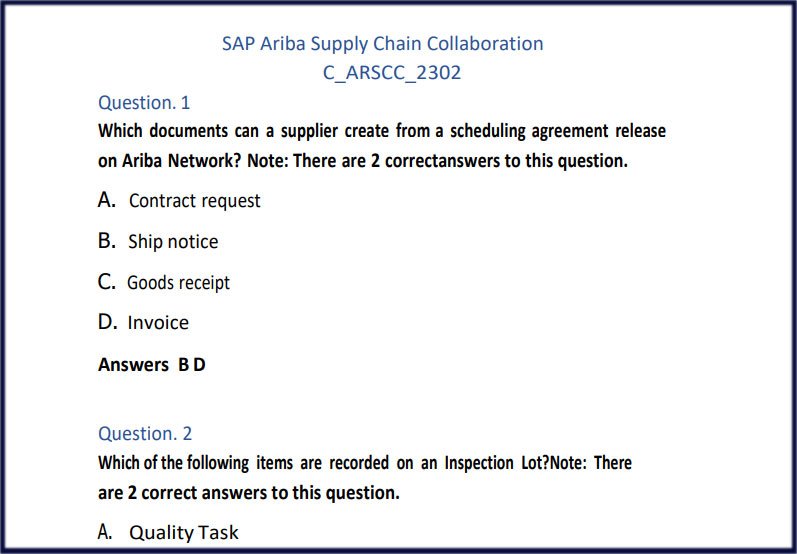
Task: Click option letter A before Quality Task
Action: click(105, 532)
